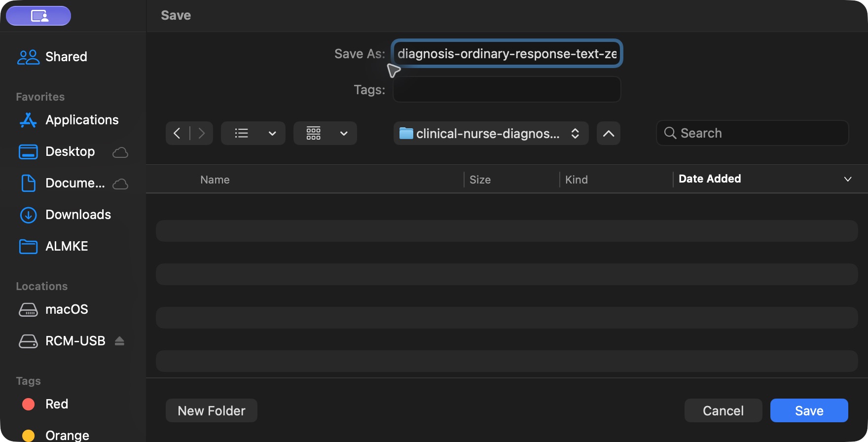Open Applications in the sidebar

coord(69,120)
